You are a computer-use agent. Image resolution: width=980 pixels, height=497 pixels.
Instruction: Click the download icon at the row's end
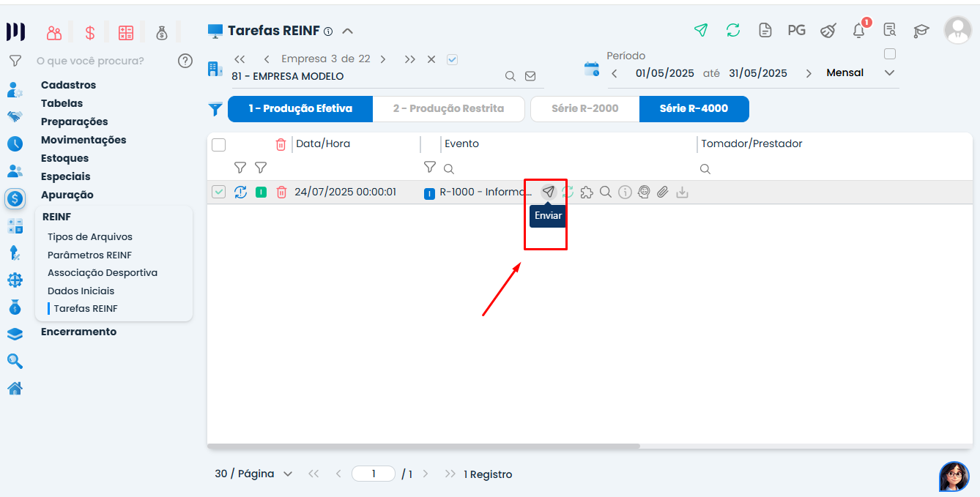tap(682, 192)
